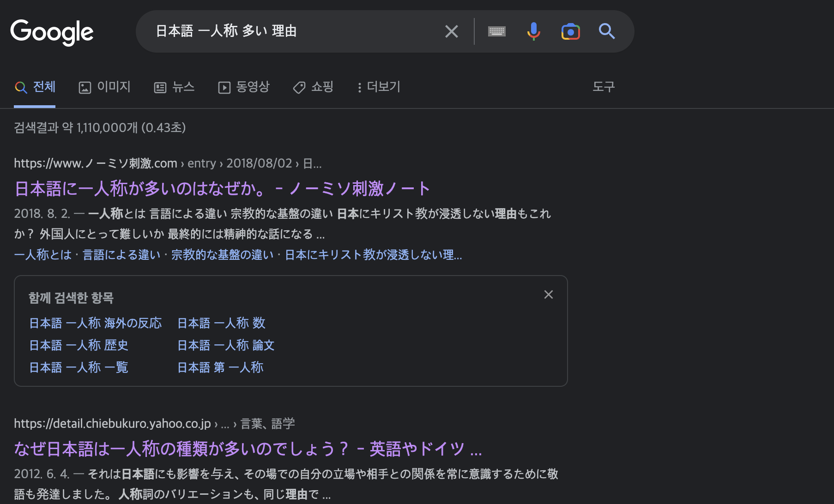The width and height of the screenshot is (834, 504).
Task: Open the on-screen keyboard input tool
Action: coord(497,31)
